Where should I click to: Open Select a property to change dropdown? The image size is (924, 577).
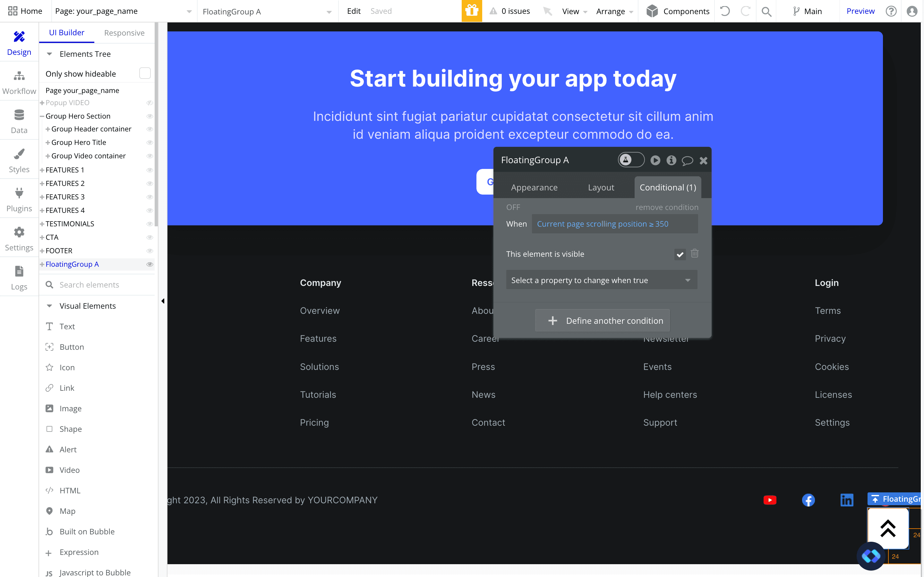click(601, 280)
